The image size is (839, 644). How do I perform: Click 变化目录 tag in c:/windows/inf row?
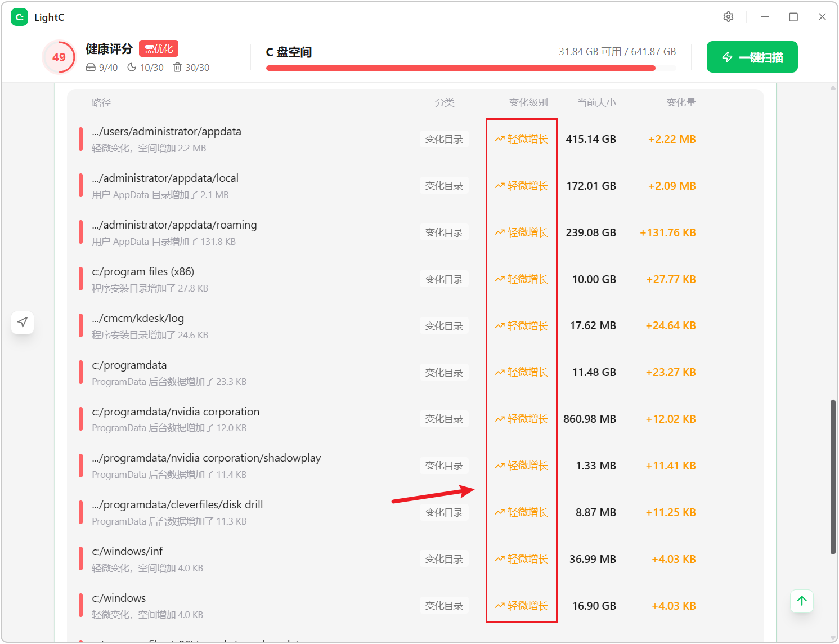[444, 559]
